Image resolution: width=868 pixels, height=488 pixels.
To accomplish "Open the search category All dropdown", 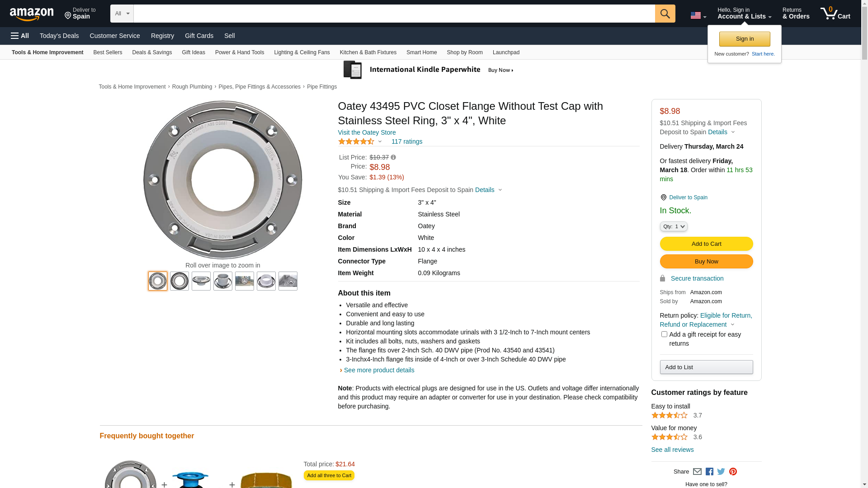I will [122, 14].
